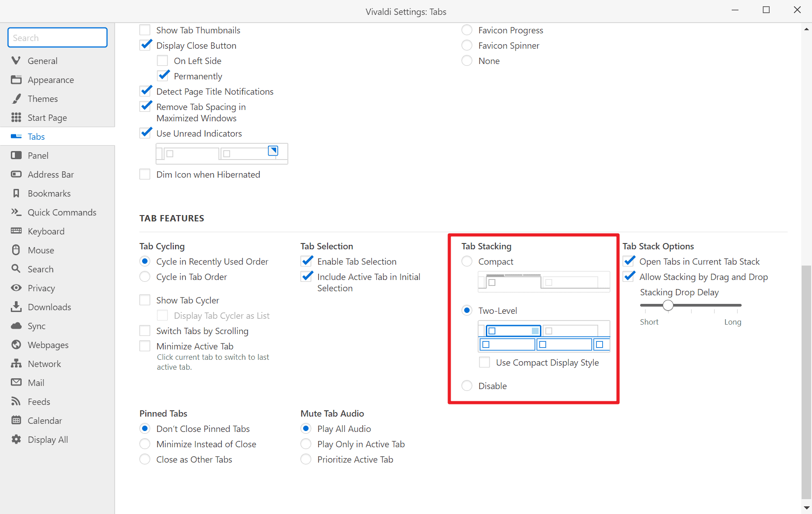
Task: Click the Calendar icon in sidebar
Action: pos(16,420)
